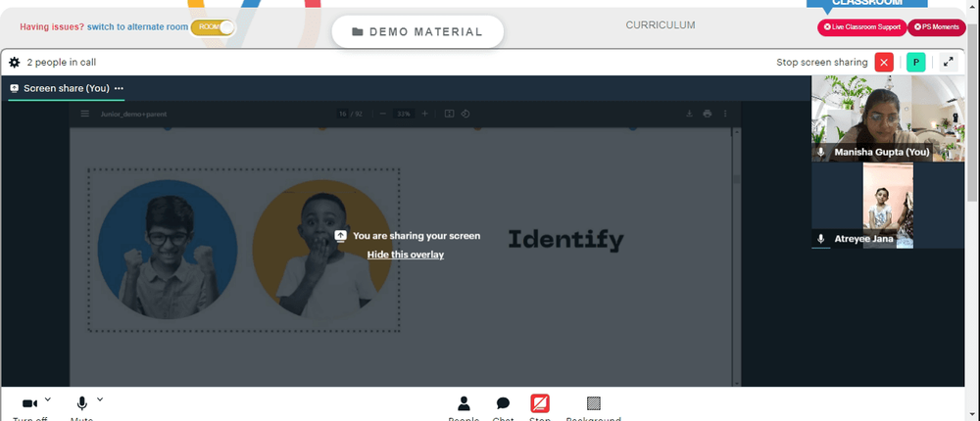Viewport: 980px width, 421px height.
Task: Open the People panel icon
Action: point(464,403)
